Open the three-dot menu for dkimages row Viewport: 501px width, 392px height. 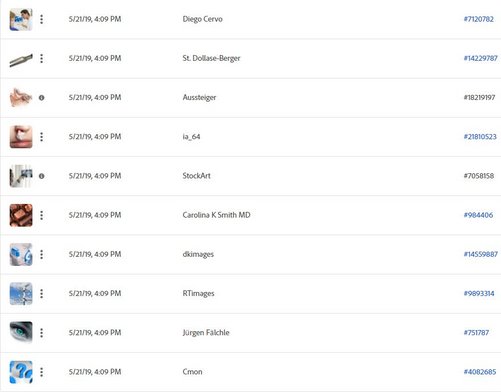tap(42, 255)
